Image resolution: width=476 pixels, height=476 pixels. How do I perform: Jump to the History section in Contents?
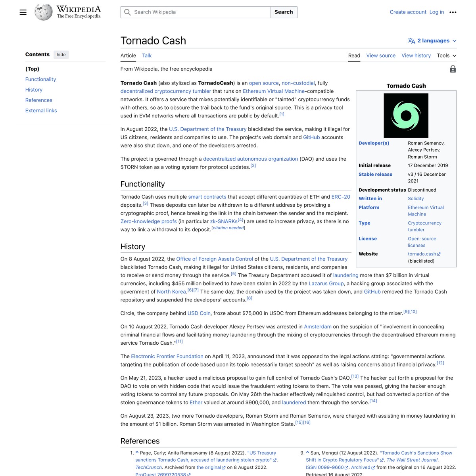(34, 90)
